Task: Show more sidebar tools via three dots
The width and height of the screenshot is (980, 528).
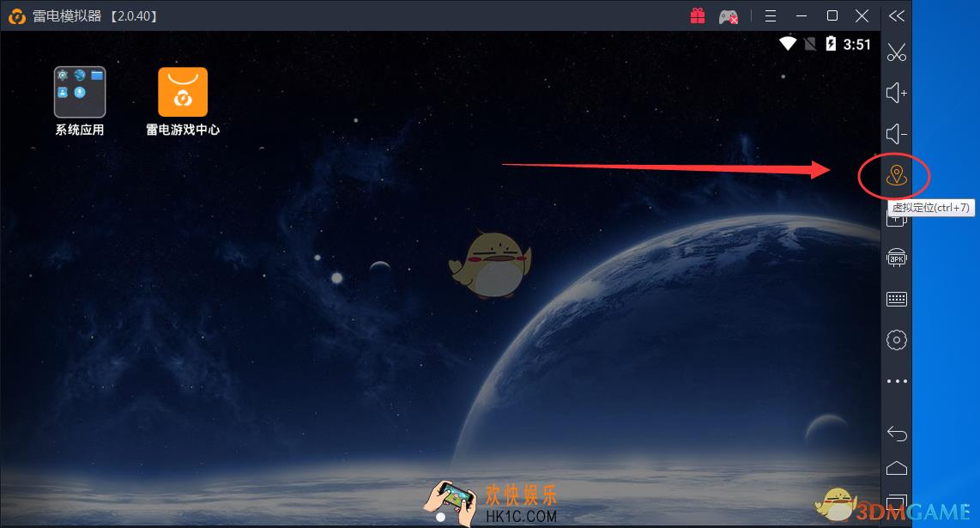Action: coord(896,381)
